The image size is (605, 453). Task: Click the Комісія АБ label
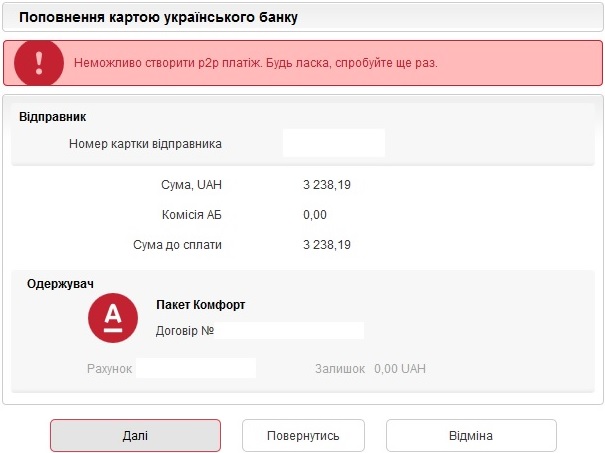pos(192,215)
